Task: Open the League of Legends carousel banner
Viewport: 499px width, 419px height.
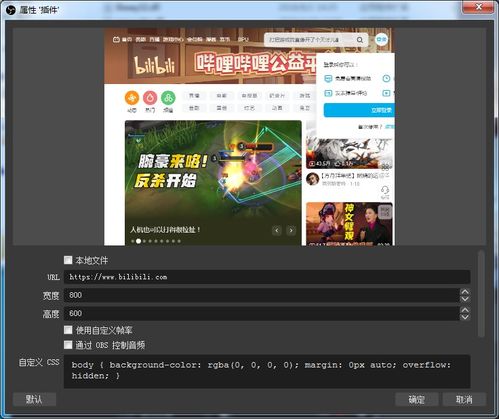Action: [x=213, y=183]
